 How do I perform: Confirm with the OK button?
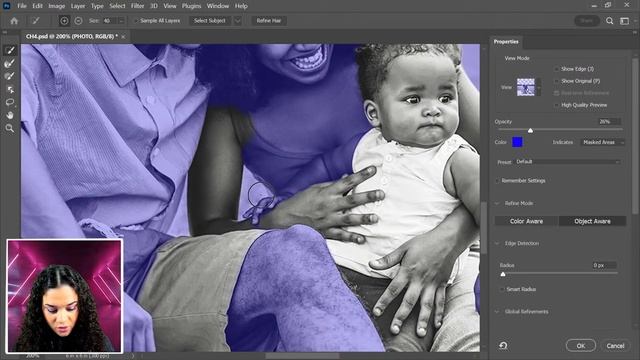[x=580, y=346]
